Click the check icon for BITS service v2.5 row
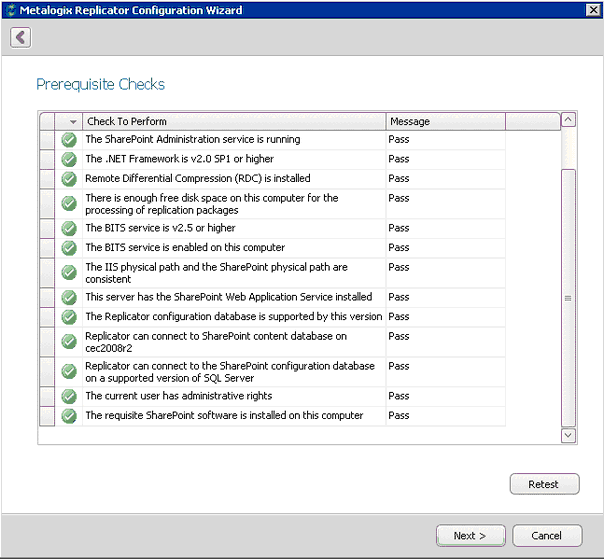 point(69,228)
